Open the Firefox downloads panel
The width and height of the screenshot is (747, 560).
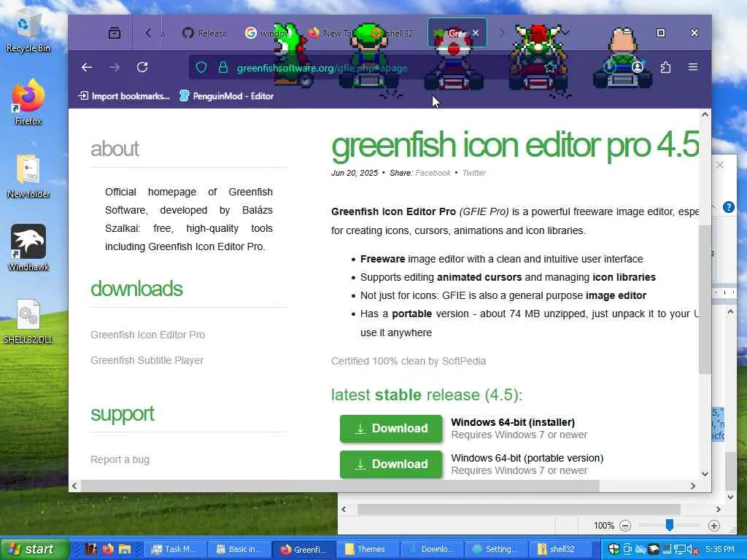pyautogui.click(x=609, y=67)
